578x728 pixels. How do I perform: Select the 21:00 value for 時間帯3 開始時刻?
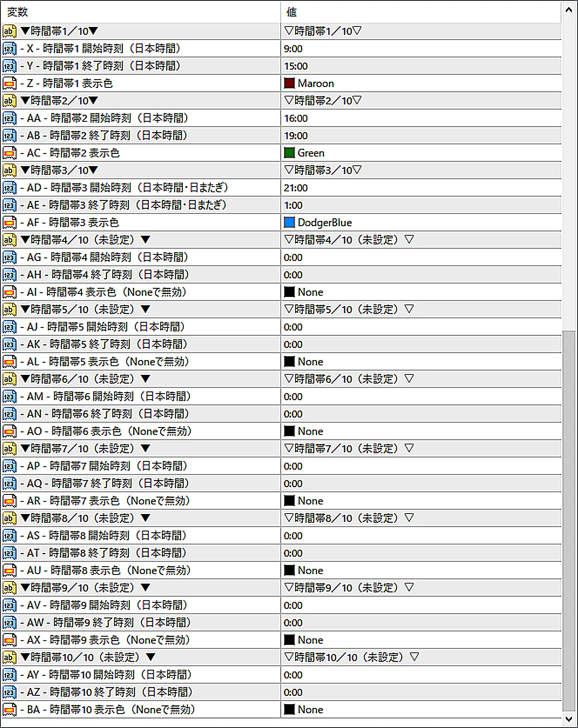pos(421,188)
